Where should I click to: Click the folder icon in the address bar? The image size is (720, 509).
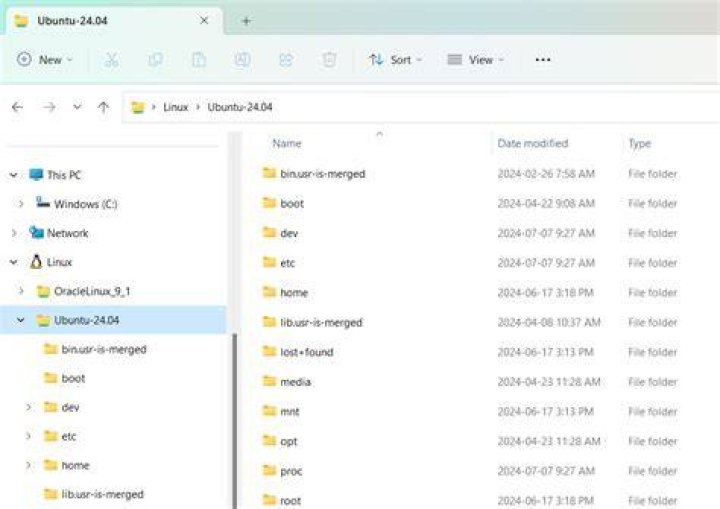[138, 107]
